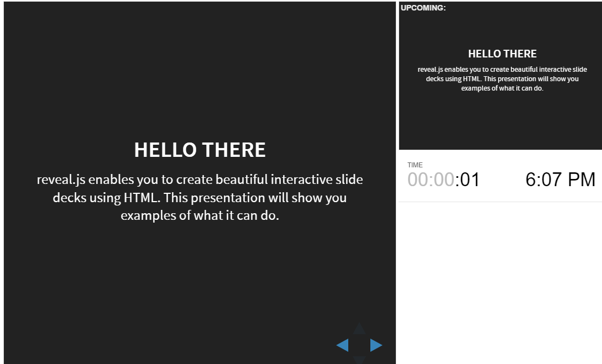Viewport: 602px width, 364px height.
Task: Click the empty speaker notes area
Action: 501,283
